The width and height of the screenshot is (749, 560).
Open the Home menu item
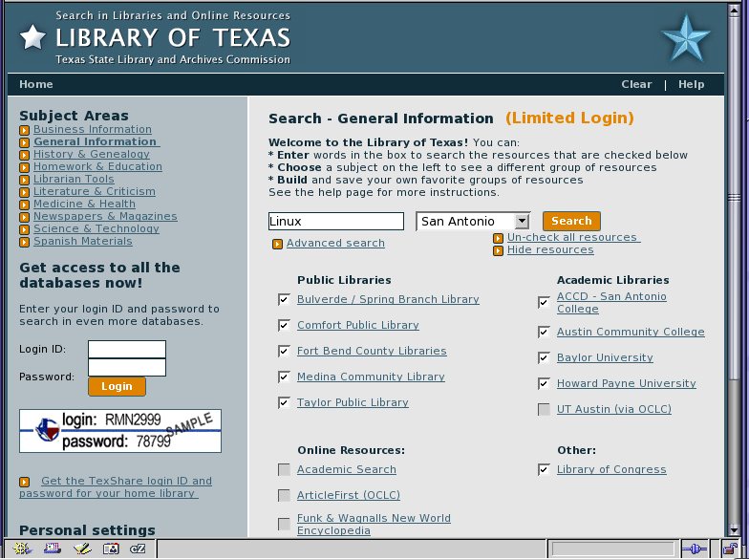click(x=36, y=84)
